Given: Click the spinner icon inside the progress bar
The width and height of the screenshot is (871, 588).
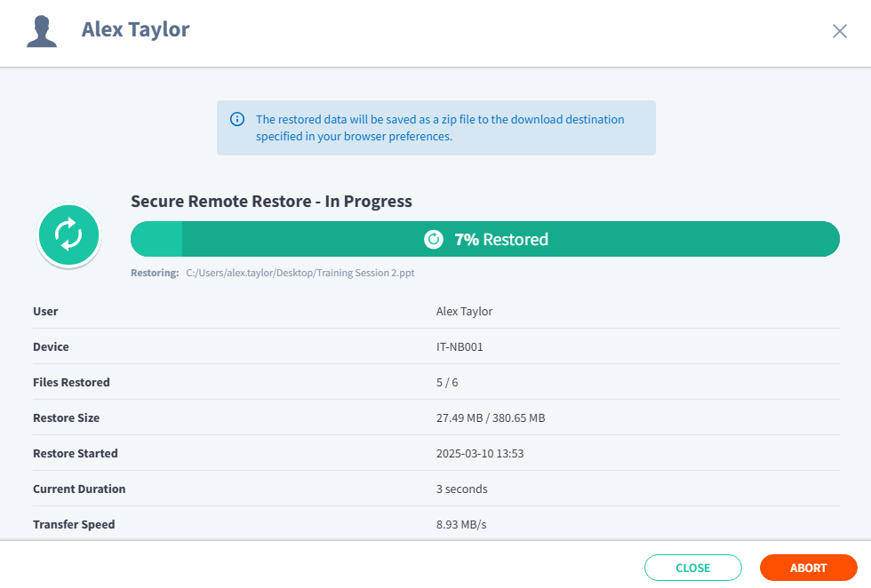Looking at the screenshot, I should [434, 239].
